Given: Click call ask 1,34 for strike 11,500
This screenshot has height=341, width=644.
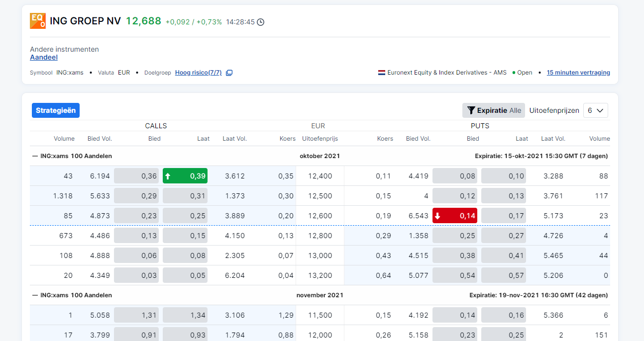Looking at the screenshot, I should click(x=185, y=315).
